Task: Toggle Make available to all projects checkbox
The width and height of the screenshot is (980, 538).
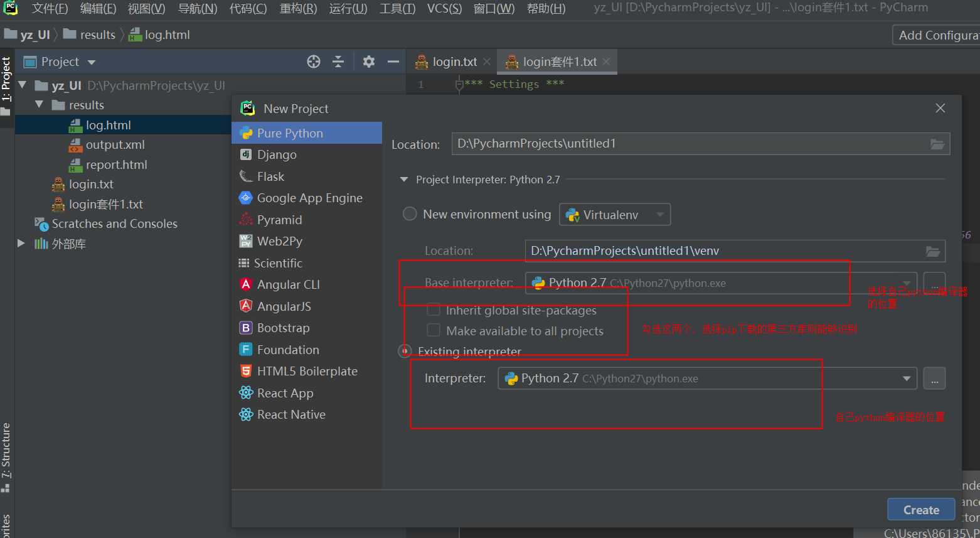Action: [433, 330]
